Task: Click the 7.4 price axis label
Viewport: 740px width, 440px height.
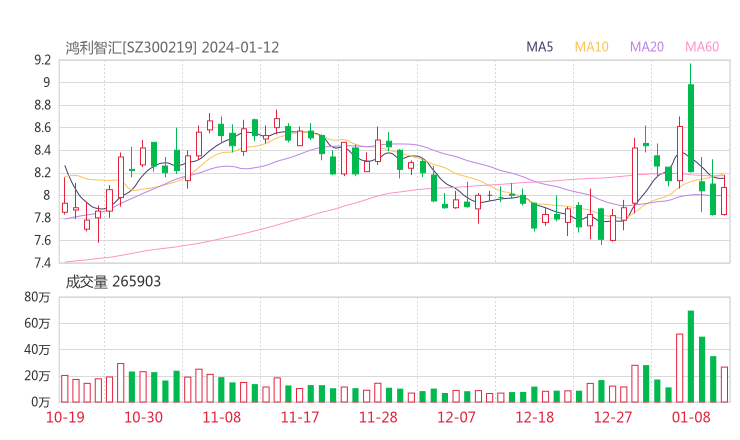Action: click(x=42, y=263)
